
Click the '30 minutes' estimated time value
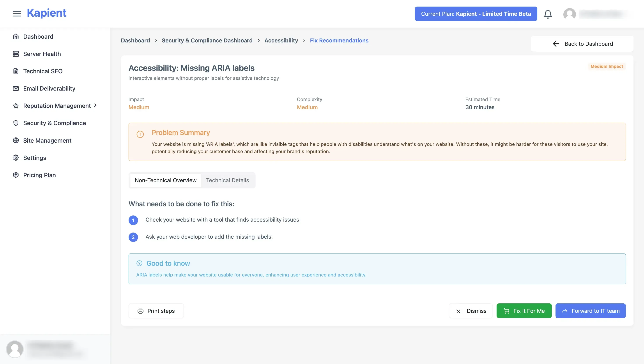pos(479,107)
